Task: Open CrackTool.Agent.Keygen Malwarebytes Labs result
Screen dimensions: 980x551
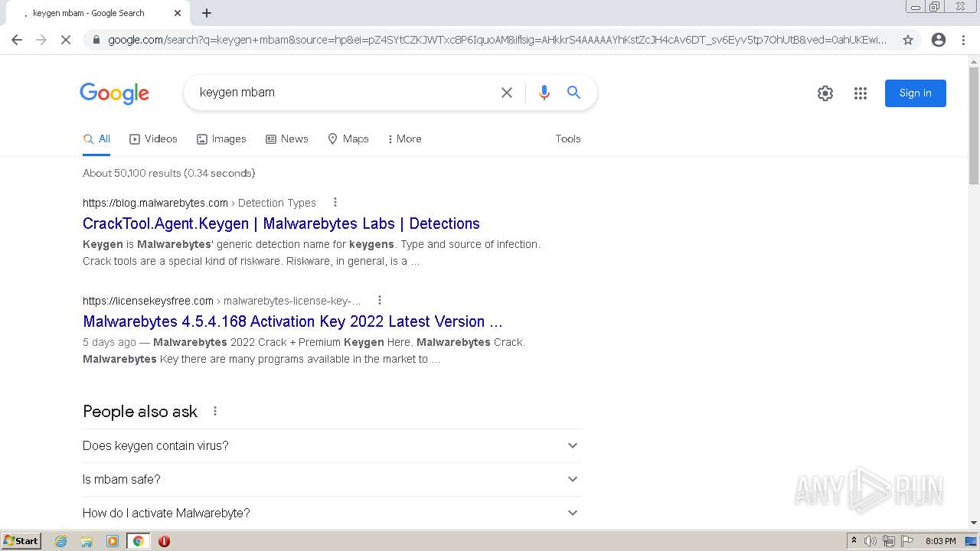Action: tap(281, 223)
